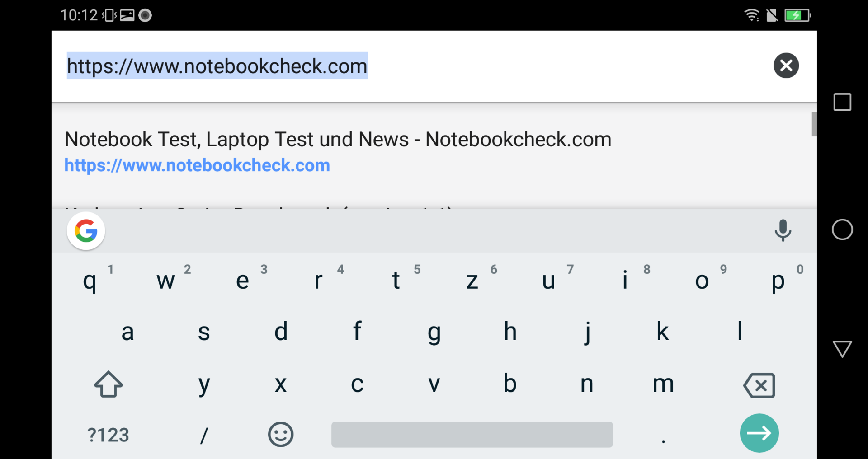The width and height of the screenshot is (868, 459).
Task: Toggle the Shift key
Action: tap(108, 384)
